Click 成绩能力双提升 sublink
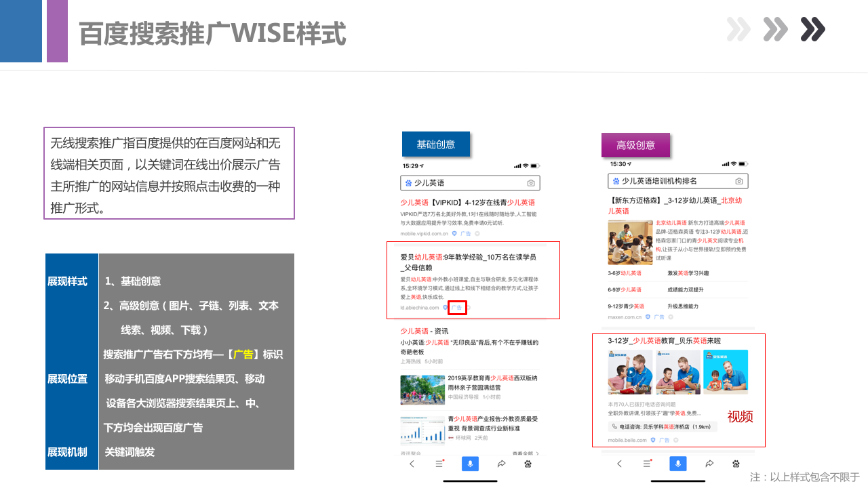868x488 pixels. 686,289
